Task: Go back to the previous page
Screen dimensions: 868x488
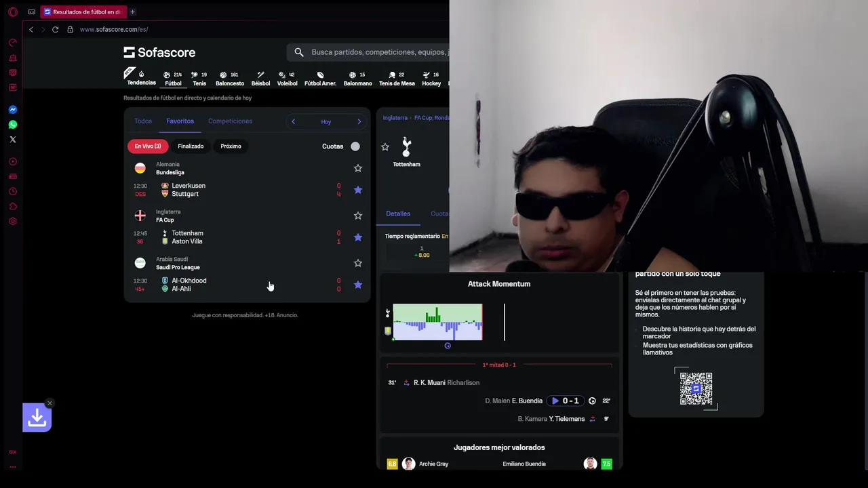Action: [x=31, y=29]
